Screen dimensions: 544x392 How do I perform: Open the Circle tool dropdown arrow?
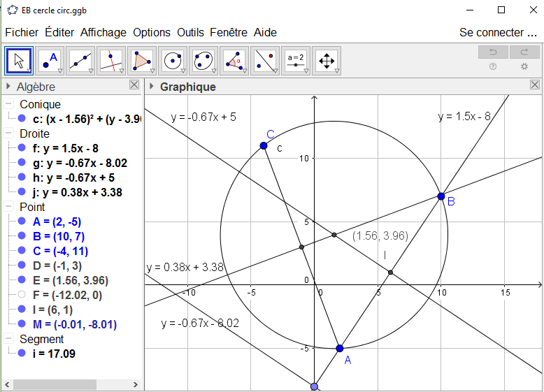point(183,71)
